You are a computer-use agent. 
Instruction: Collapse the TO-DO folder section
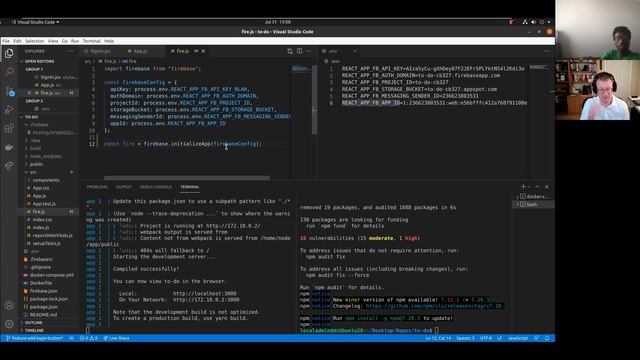pyautogui.click(x=31, y=117)
